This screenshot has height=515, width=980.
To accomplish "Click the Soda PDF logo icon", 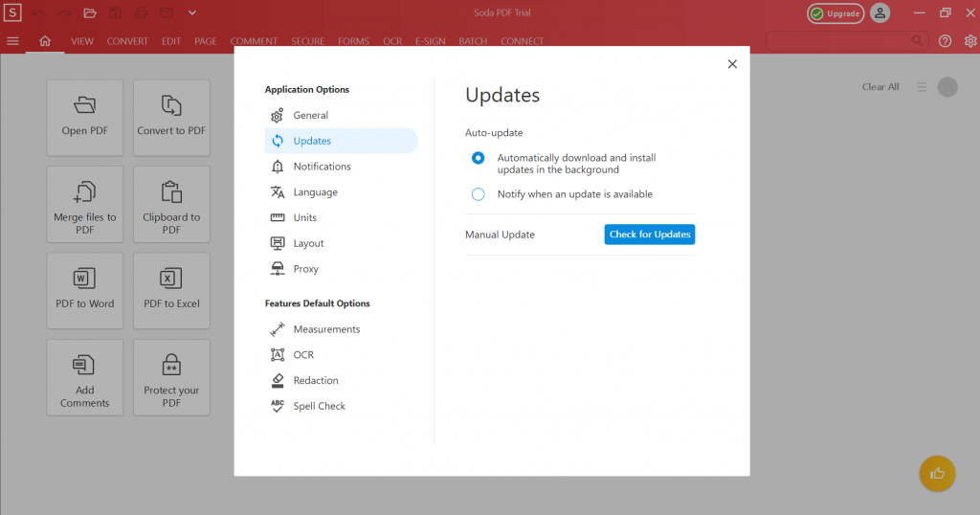I will click(x=12, y=12).
